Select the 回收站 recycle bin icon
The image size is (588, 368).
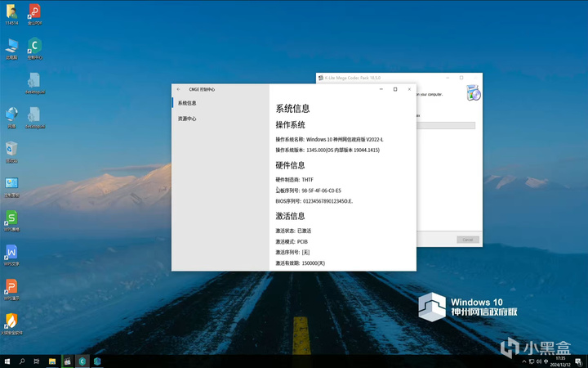pos(11,152)
